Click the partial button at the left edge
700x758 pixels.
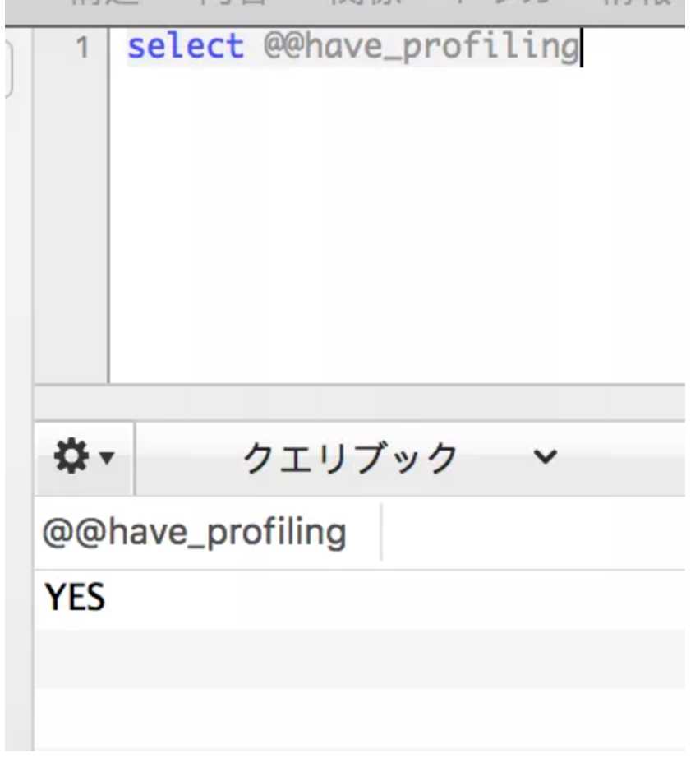[x=8, y=67]
